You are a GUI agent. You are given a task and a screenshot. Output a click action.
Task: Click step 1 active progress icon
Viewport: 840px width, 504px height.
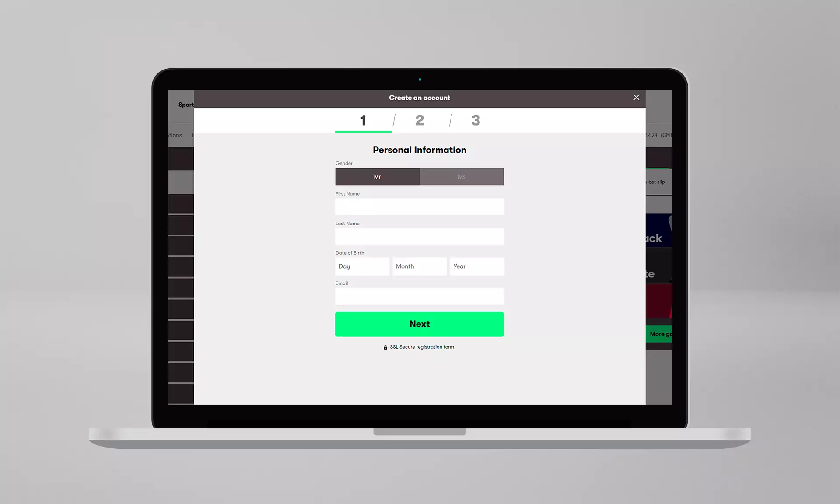362,120
